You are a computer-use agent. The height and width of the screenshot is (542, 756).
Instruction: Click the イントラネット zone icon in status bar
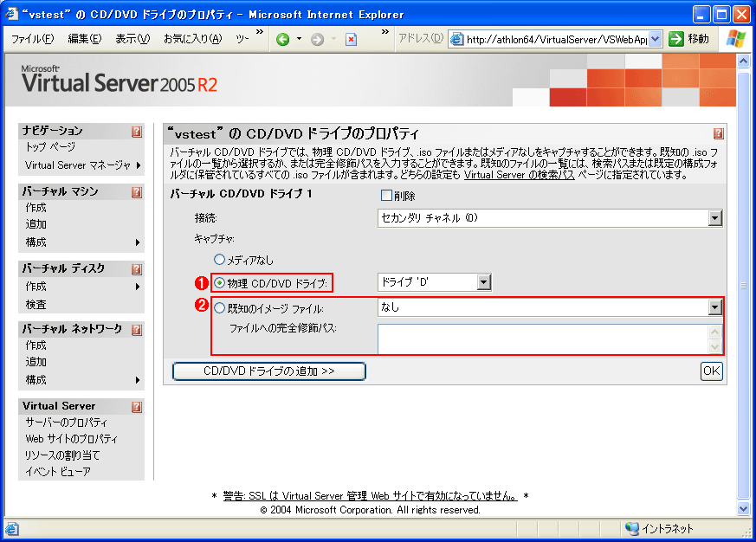tap(631, 528)
